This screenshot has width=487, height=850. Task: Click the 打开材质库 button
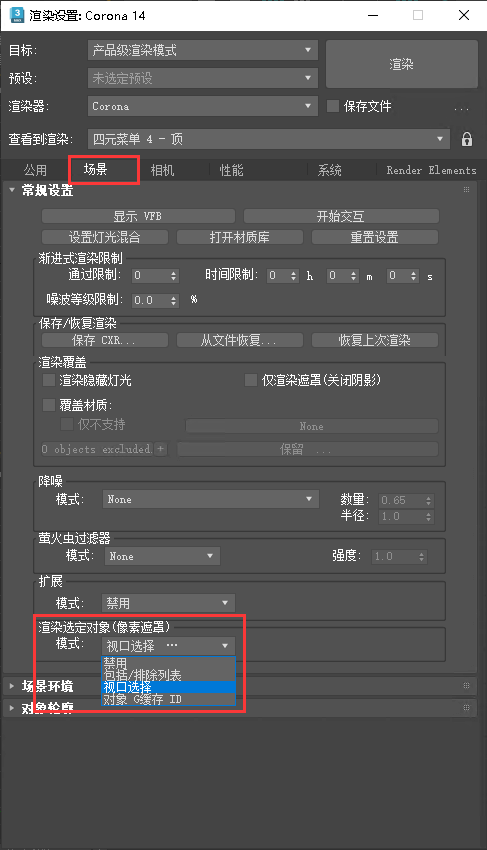pos(240,237)
